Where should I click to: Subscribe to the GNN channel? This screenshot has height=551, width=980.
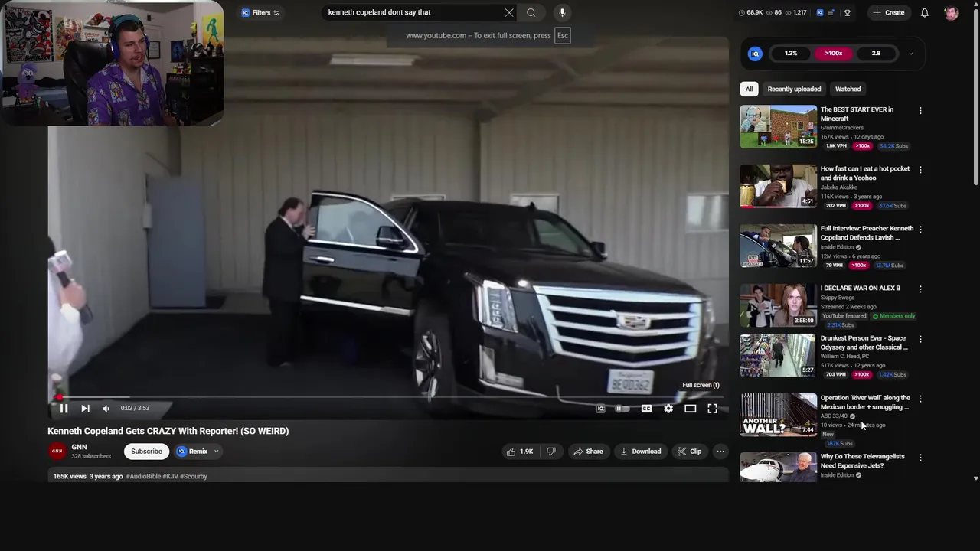(x=146, y=452)
